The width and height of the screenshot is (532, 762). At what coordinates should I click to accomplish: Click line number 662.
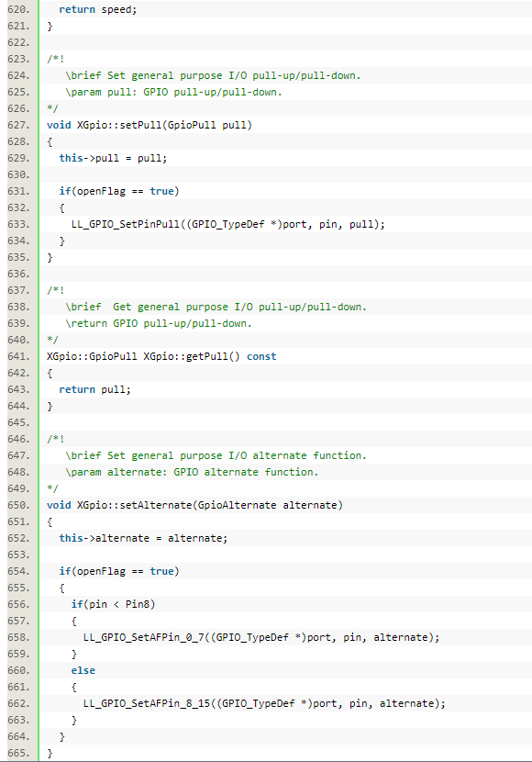tap(18, 703)
